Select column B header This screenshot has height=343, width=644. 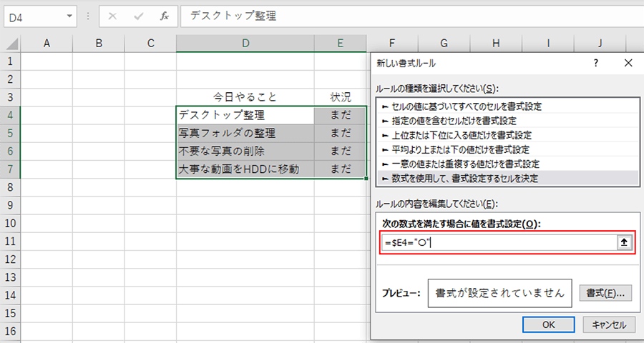99,44
